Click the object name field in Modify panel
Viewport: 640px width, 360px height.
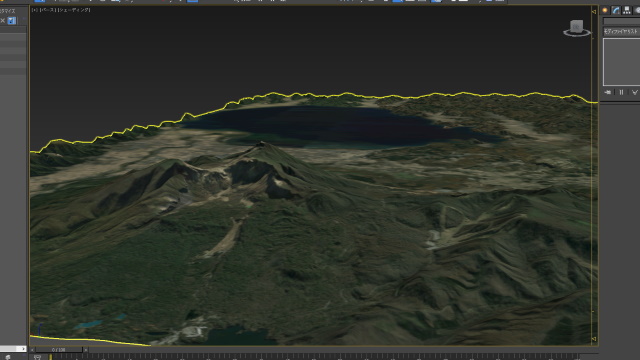[621, 21]
